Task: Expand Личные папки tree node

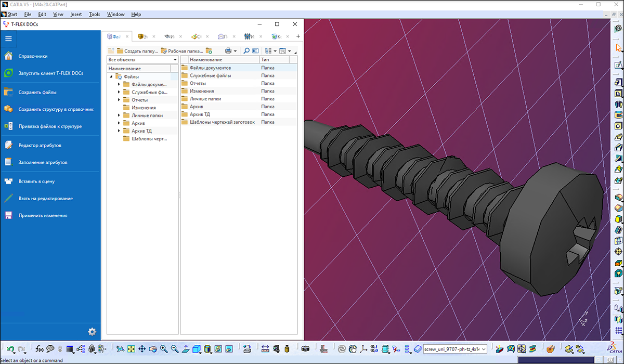Action: [119, 115]
